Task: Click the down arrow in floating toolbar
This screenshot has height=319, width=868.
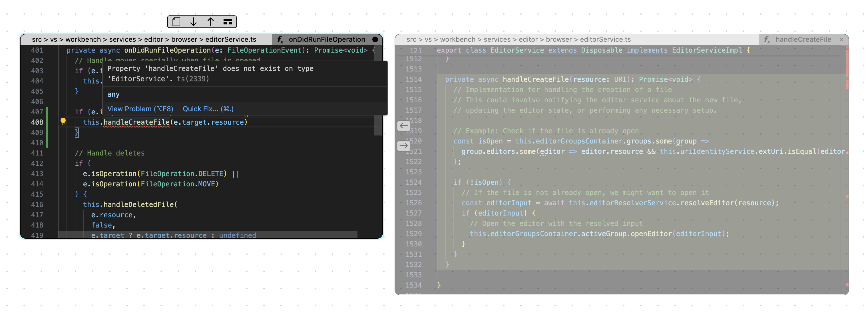Action: coord(193,22)
